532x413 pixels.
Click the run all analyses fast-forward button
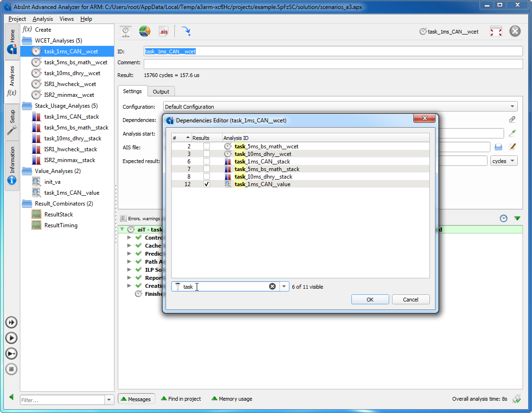tap(11, 322)
